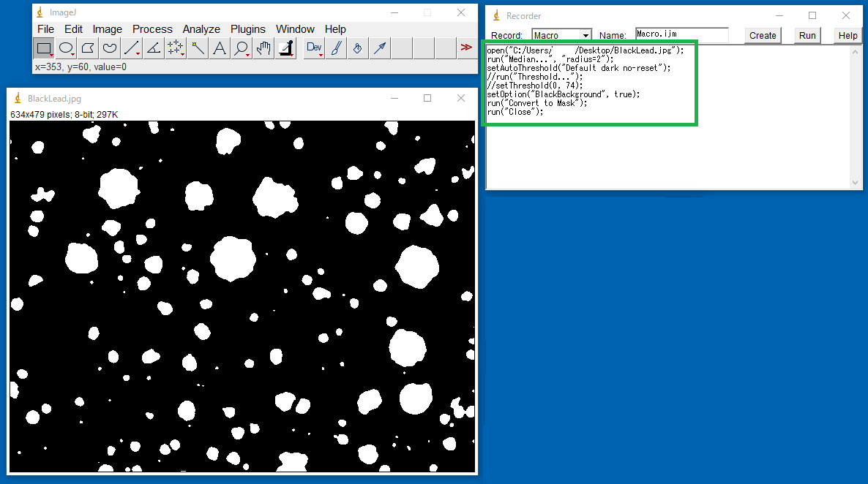Activate the Text tool

[x=220, y=48]
